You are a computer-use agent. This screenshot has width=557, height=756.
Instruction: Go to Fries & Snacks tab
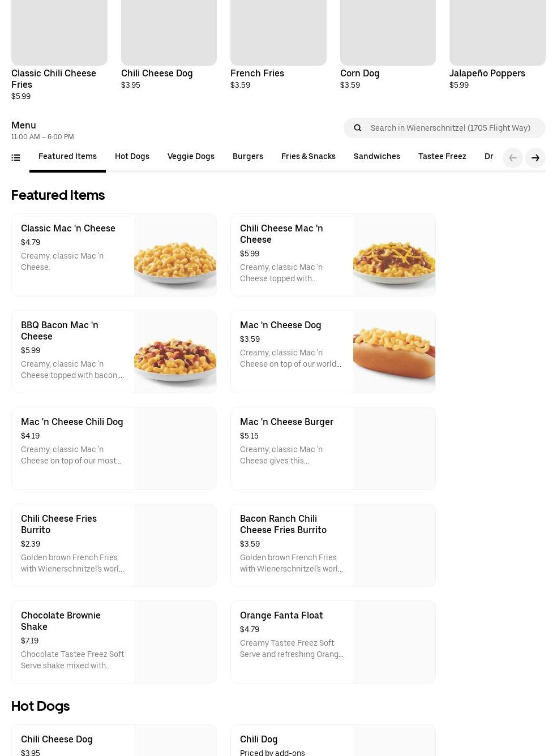click(x=309, y=157)
